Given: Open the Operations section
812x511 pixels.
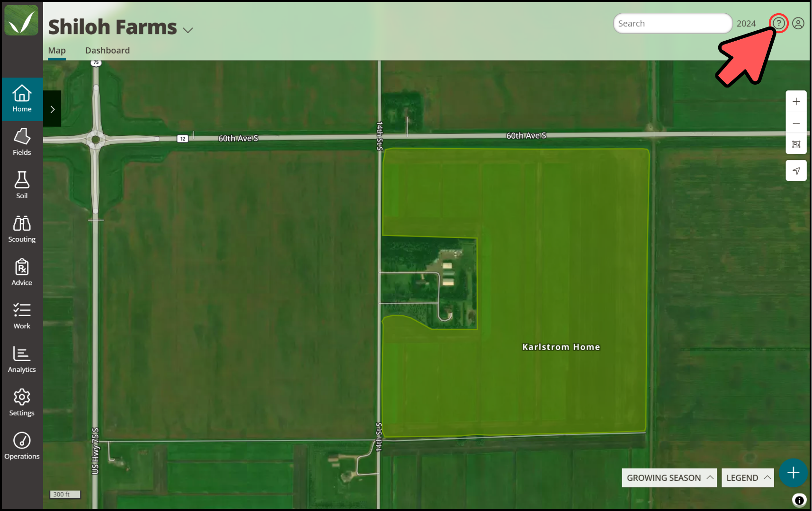Looking at the screenshot, I should point(22,447).
